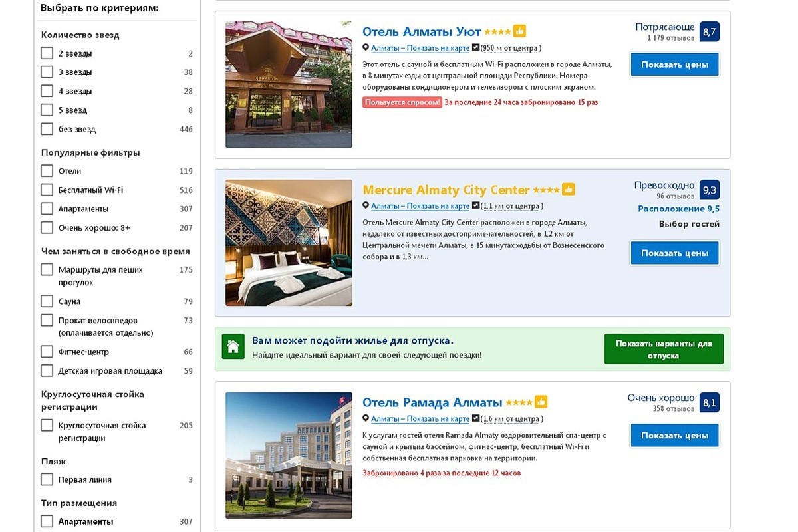Image resolution: width=798 pixels, height=532 pixels.
Task: Open the 'Отель Алматы Уют' title link
Action: (422, 31)
